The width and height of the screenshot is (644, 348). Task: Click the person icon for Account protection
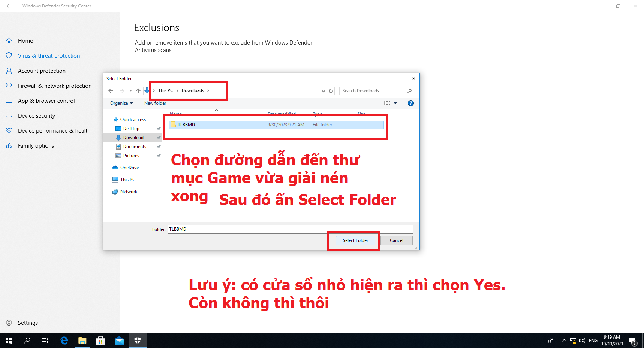[9, 70]
